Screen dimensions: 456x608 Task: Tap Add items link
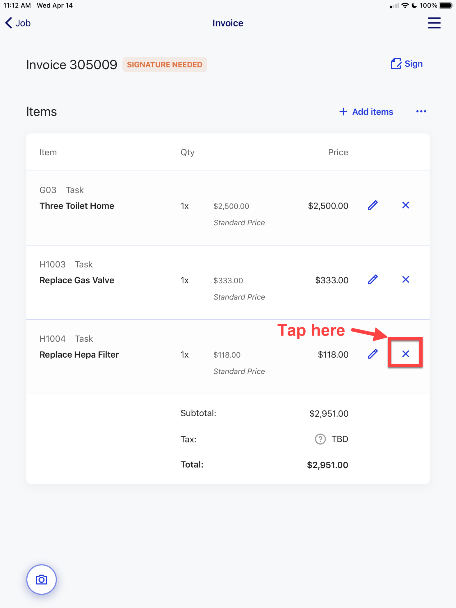coord(366,112)
